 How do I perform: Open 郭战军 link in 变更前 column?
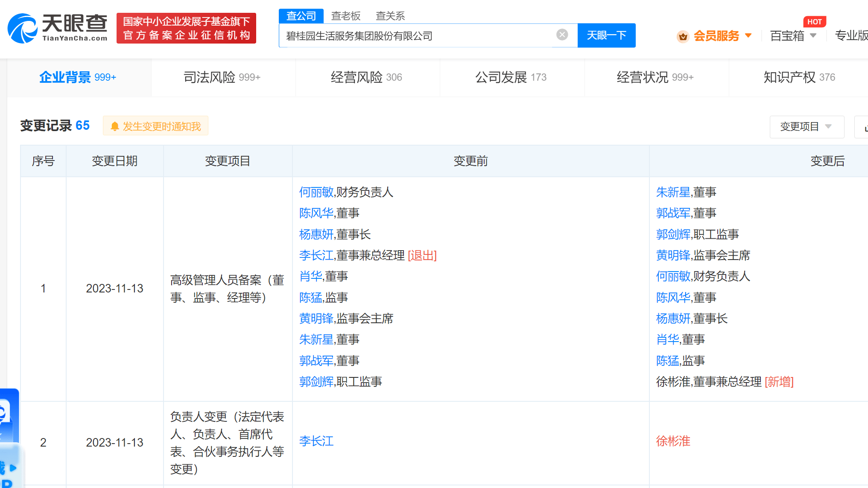click(316, 361)
